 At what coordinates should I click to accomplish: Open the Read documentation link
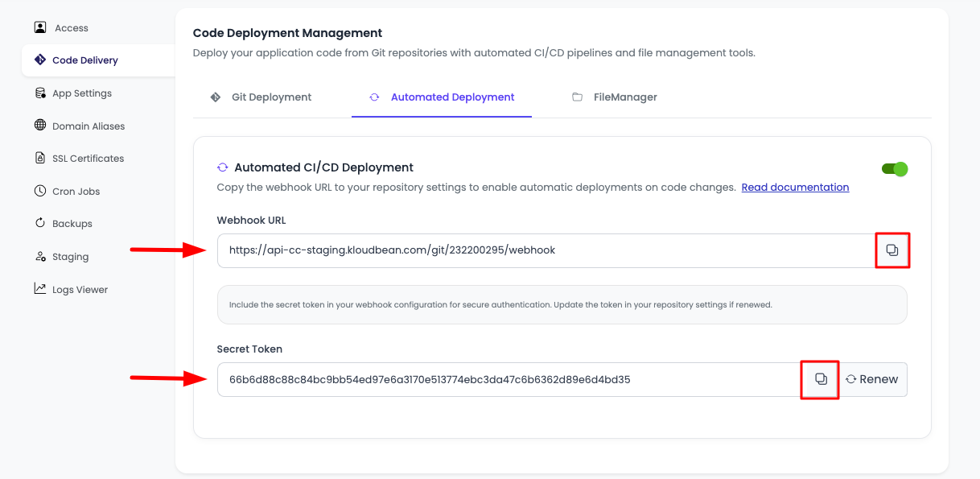(x=795, y=187)
